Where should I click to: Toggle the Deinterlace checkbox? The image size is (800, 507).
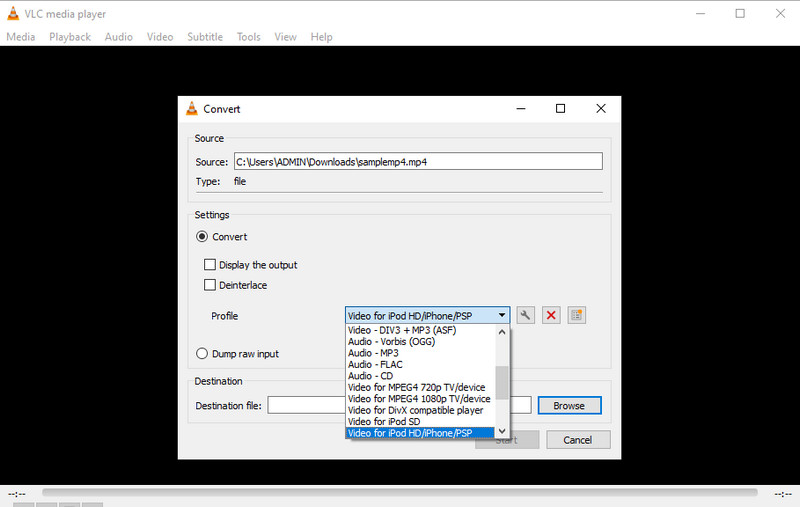click(x=210, y=285)
